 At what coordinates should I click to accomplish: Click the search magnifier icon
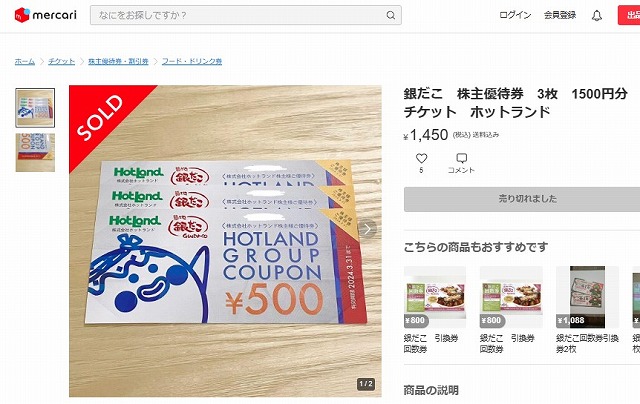[x=391, y=15]
